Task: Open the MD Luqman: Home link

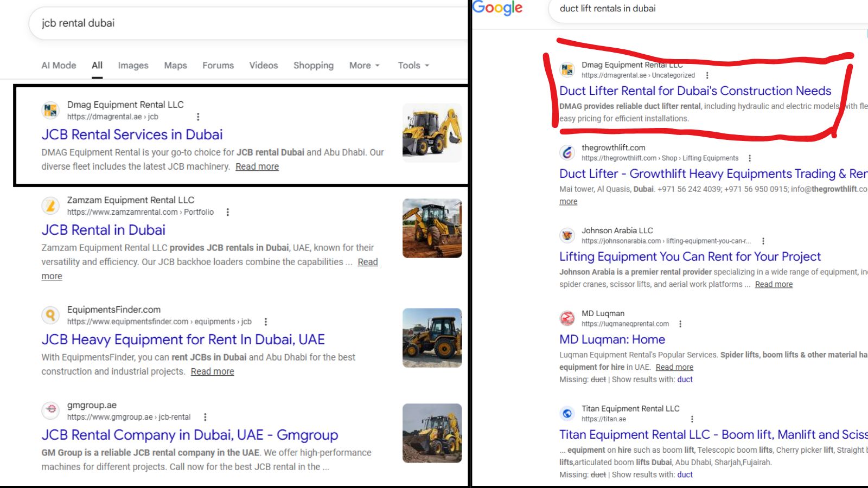Action: [x=612, y=339]
